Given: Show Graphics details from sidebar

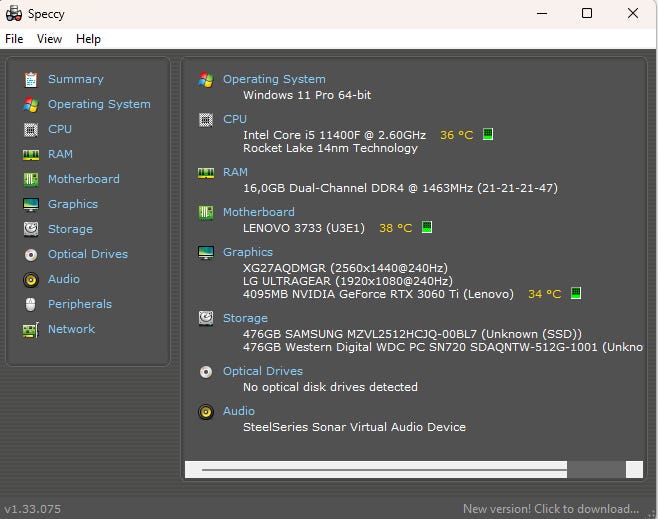Looking at the screenshot, I should [x=73, y=204].
